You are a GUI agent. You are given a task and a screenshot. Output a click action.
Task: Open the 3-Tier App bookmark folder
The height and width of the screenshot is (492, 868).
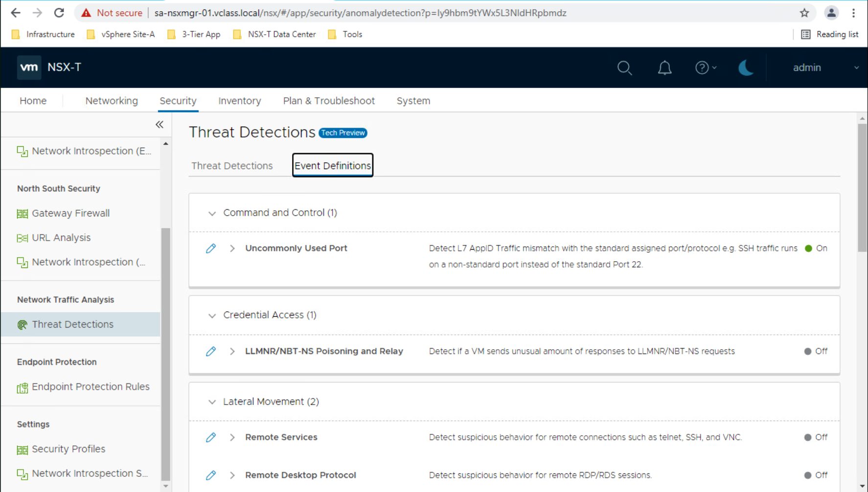coord(194,34)
